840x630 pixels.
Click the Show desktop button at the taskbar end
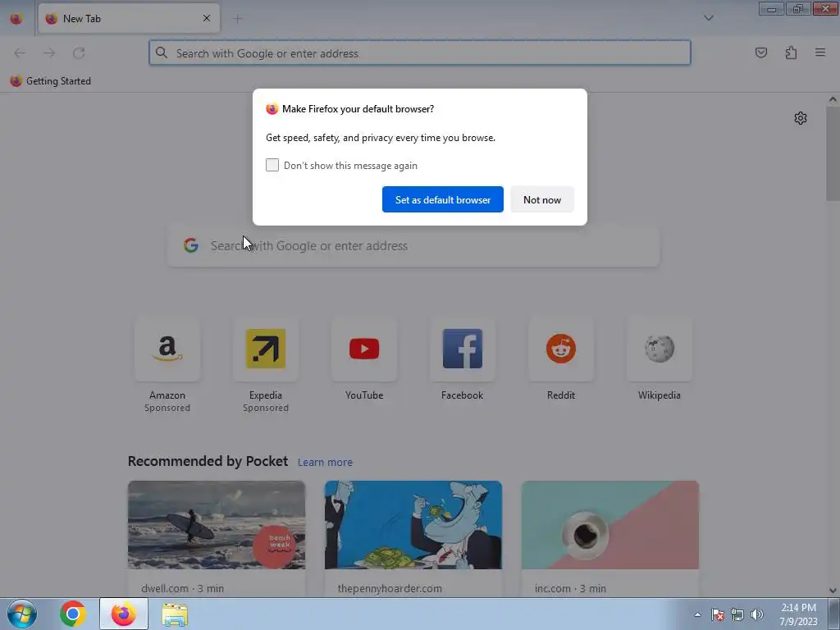834,614
